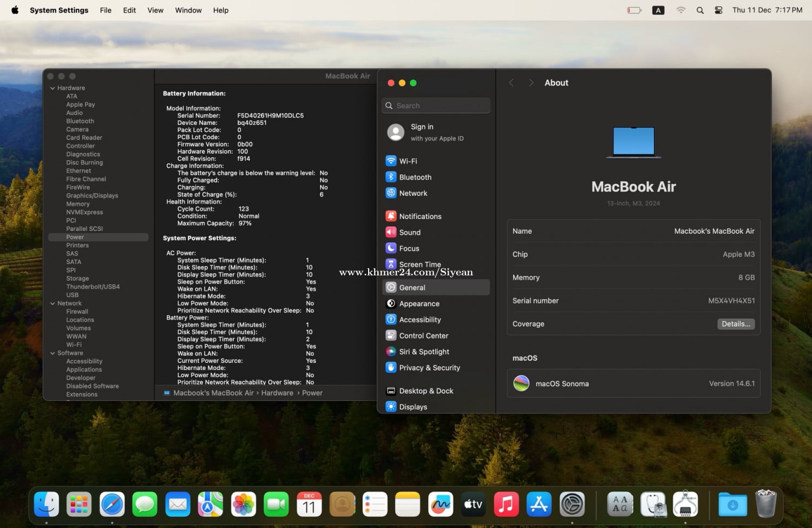Select Notifications in the settings sidebar
Viewport: 812px width, 528px height.
(420, 216)
